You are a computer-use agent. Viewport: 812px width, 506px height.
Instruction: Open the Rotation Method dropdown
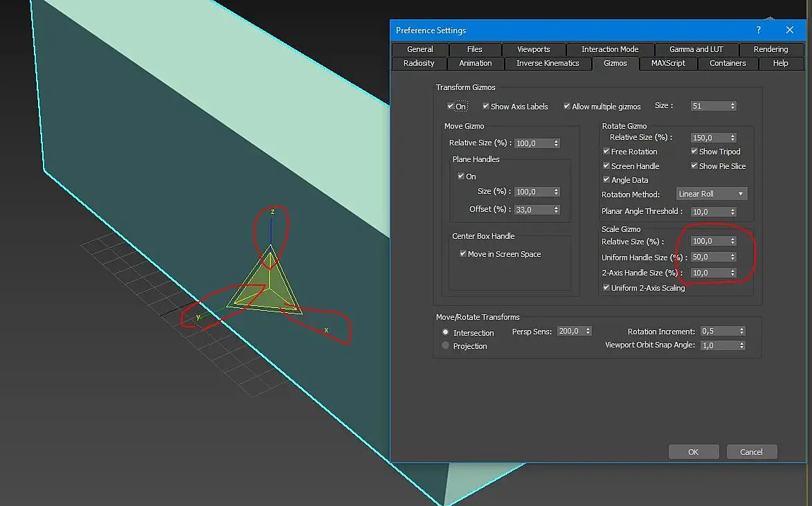click(711, 194)
